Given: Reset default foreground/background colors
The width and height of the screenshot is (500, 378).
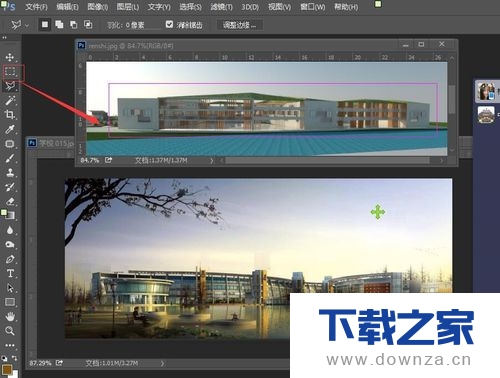Looking at the screenshot, I should pos(4,358).
